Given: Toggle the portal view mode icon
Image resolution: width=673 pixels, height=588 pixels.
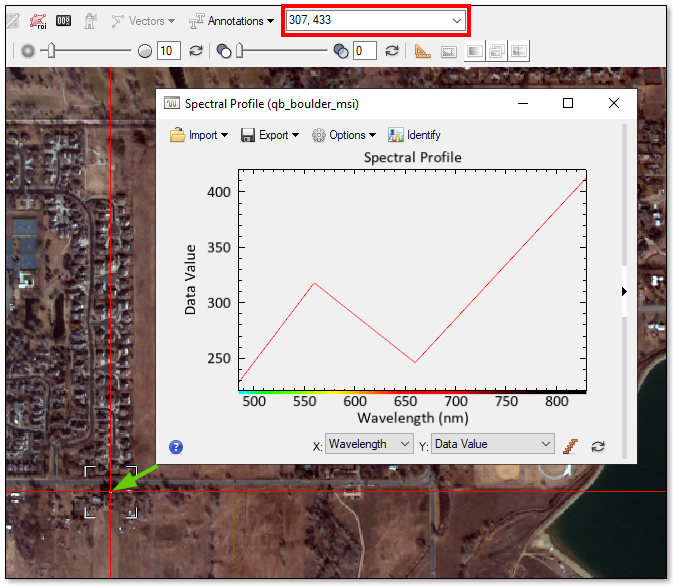Looking at the screenshot, I should pyautogui.click(x=449, y=51).
